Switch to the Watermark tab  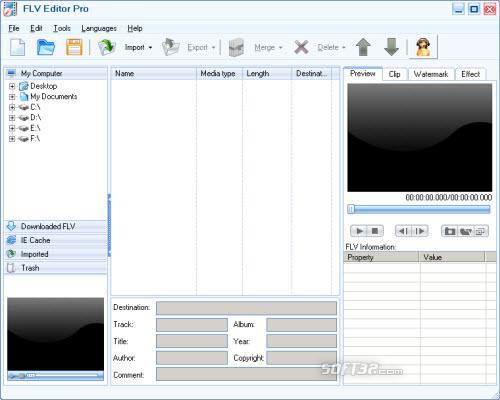pyautogui.click(x=431, y=74)
